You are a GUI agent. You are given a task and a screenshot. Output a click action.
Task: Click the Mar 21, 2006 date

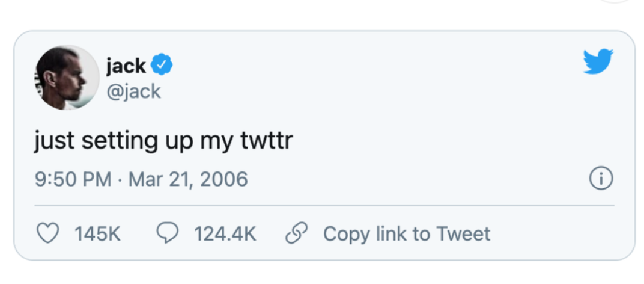coord(188,179)
